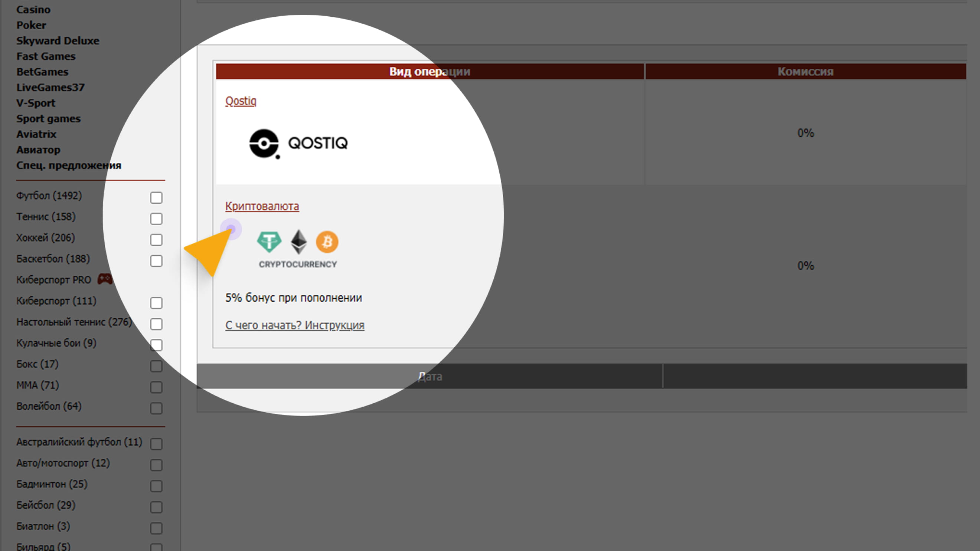Open the Qostiq payment link
Viewport: 980px width, 551px height.
pos(241,101)
